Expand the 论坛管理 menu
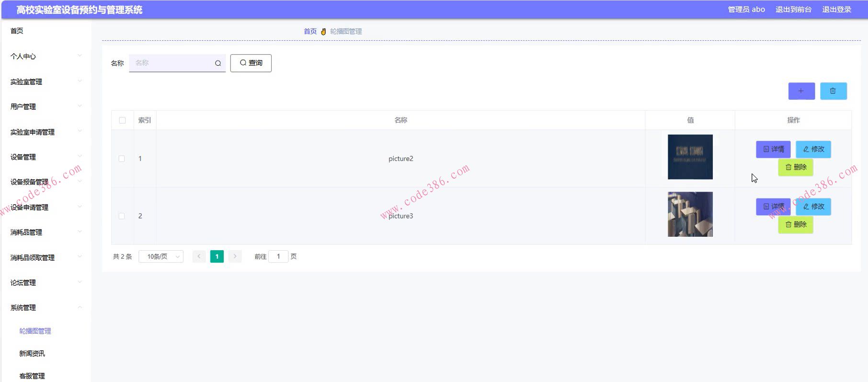 pyautogui.click(x=46, y=282)
